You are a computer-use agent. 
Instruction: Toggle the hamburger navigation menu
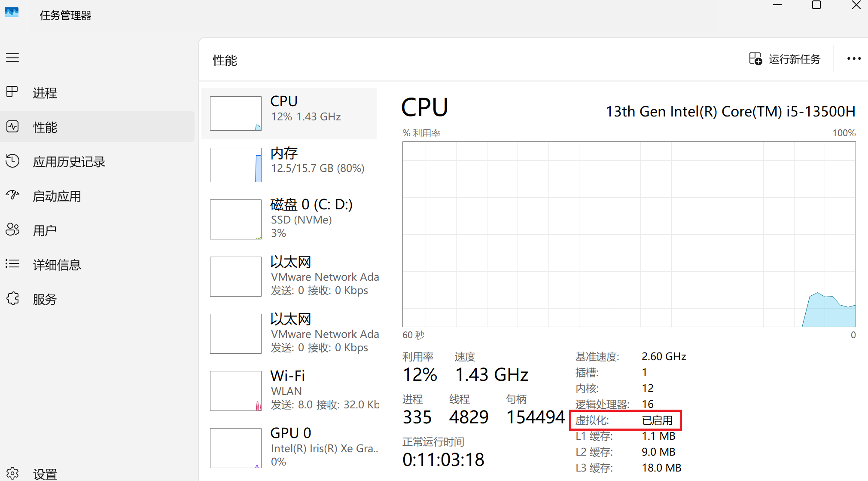tap(12, 58)
